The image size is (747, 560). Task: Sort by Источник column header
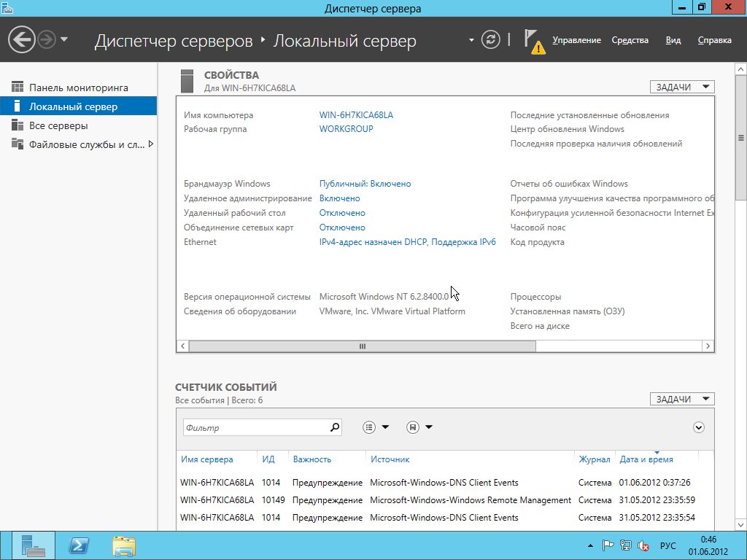(390, 459)
